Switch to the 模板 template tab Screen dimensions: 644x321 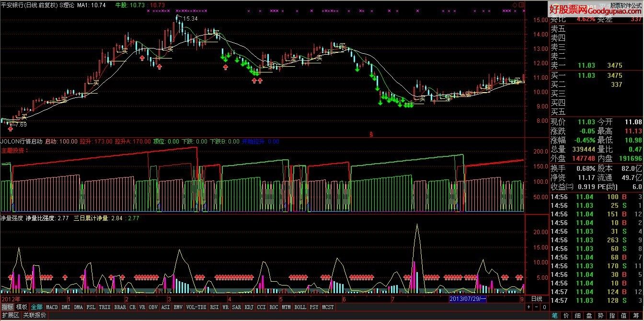(x=22, y=307)
